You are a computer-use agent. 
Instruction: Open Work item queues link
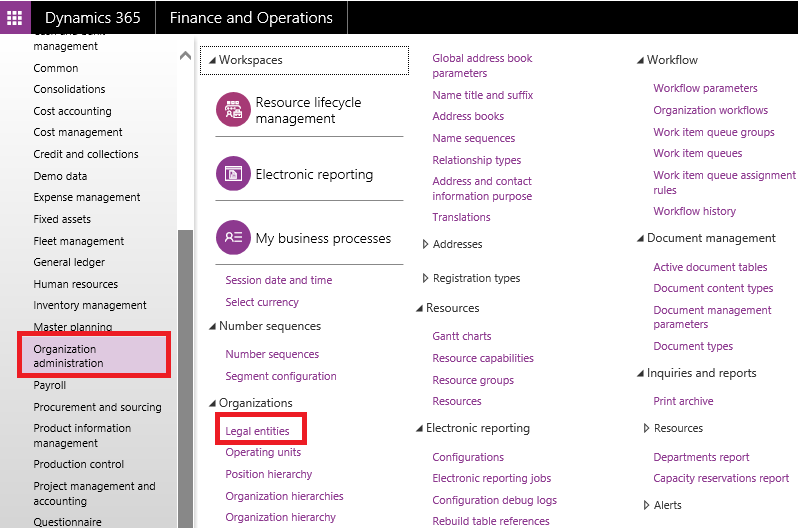tap(697, 153)
